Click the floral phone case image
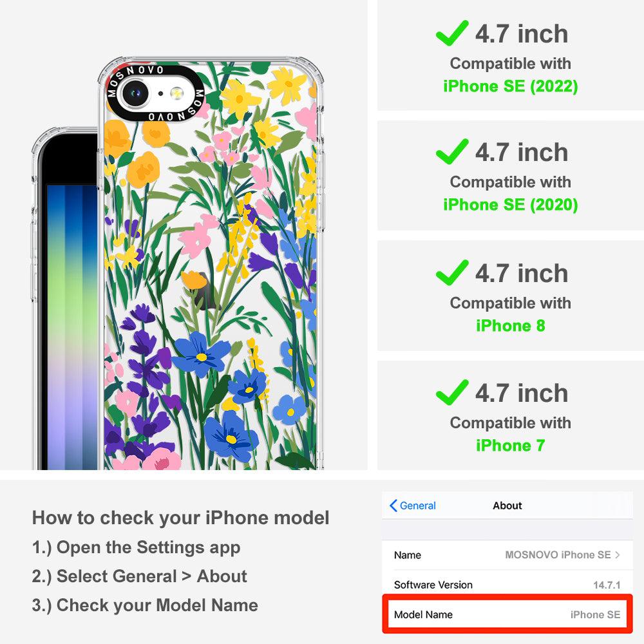The width and height of the screenshot is (644, 644). pyautogui.click(x=211, y=263)
